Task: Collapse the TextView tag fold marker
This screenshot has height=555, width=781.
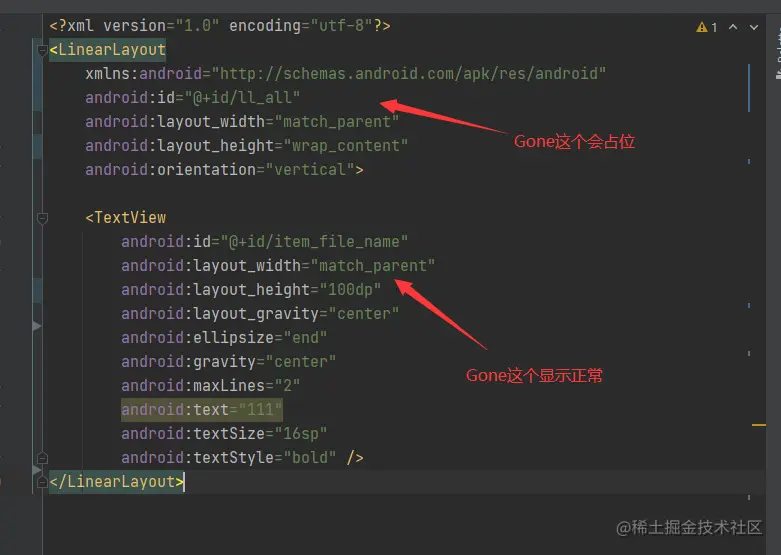Action: [x=42, y=218]
